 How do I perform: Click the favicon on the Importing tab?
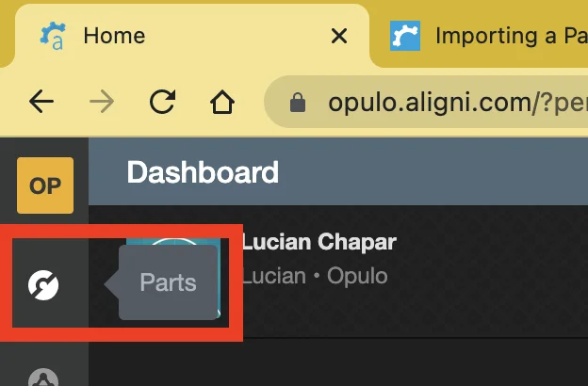pos(405,36)
